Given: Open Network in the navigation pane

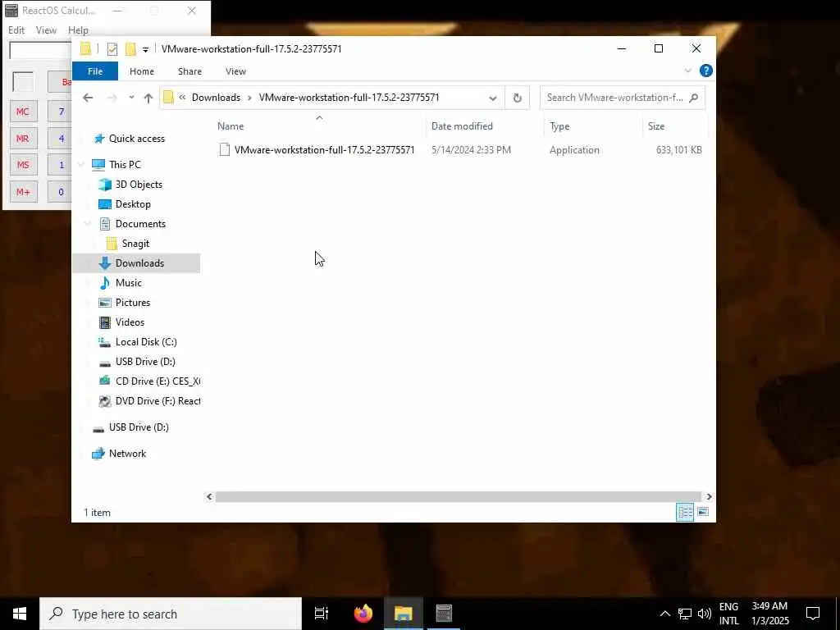Looking at the screenshot, I should pos(127,454).
